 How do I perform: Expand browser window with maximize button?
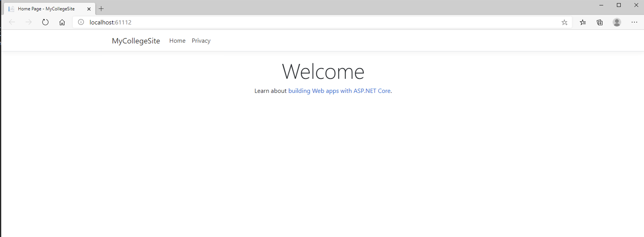[619, 5]
